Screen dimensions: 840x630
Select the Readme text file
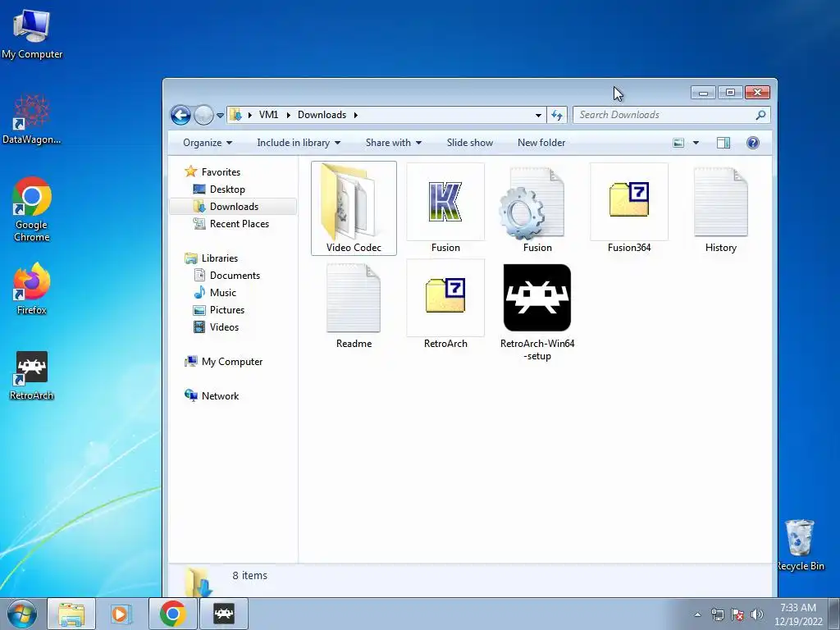pos(354,305)
